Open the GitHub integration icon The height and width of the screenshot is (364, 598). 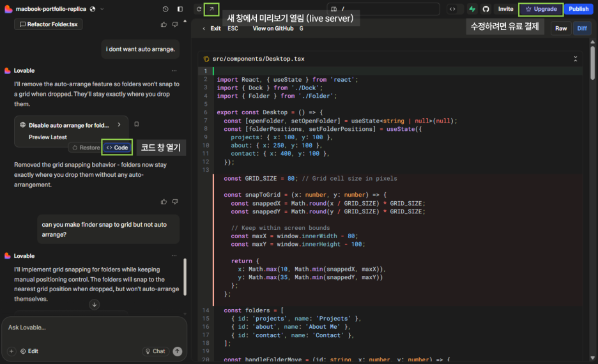pyautogui.click(x=486, y=9)
